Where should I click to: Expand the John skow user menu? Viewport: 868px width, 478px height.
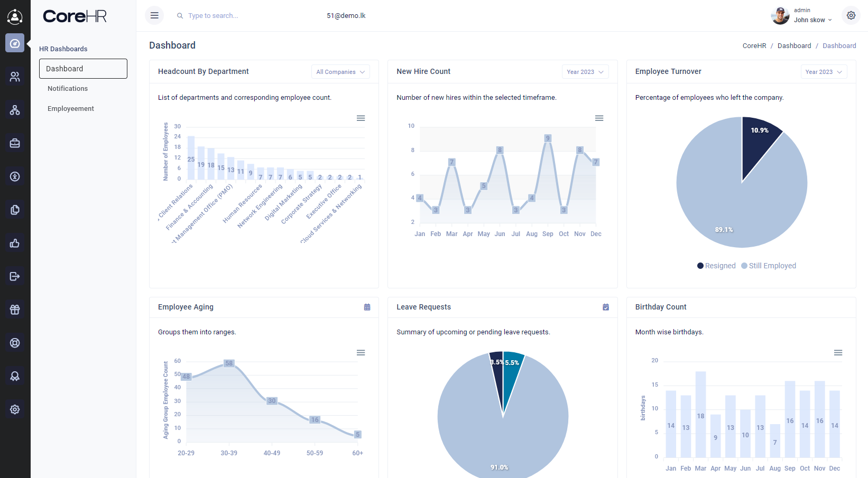point(812,20)
